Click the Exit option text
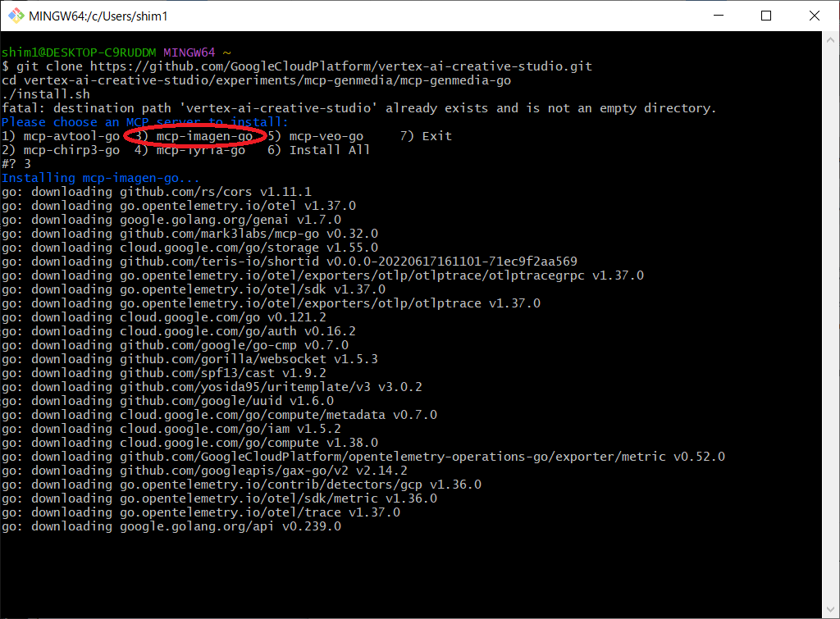This screenshot has width=840, height=619. point(436,136)
